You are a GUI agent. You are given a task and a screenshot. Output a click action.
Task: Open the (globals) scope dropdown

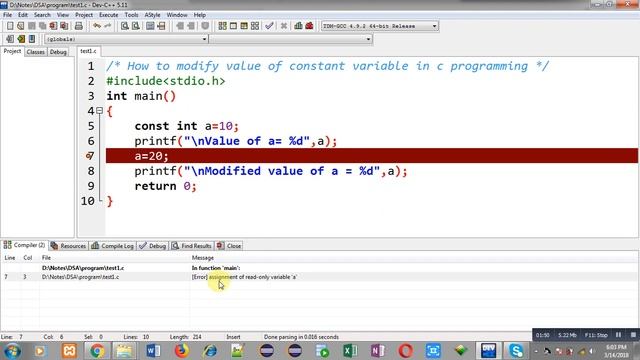click(x=126, y=39)
